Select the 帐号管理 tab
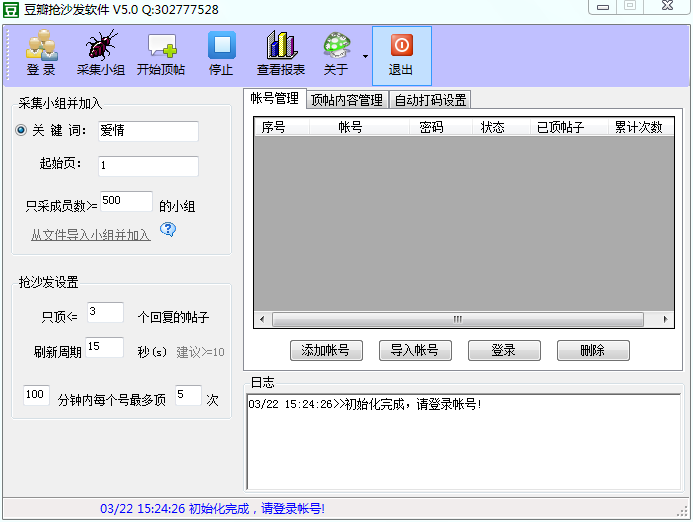The image size is (693, 522). coord(274,99)
